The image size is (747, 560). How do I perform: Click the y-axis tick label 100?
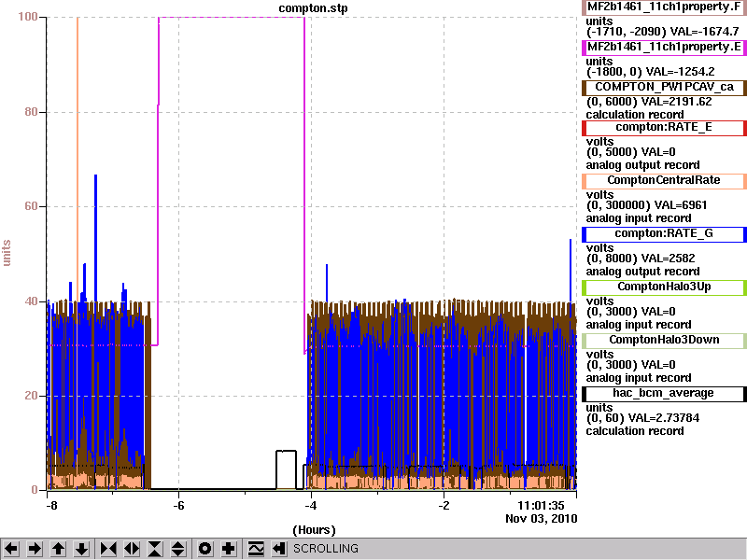point(28,17)
